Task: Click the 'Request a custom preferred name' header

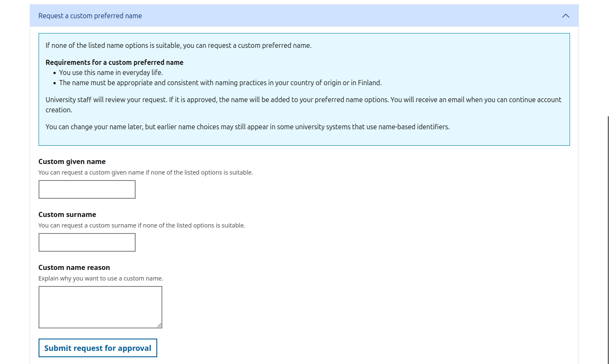Action: pos(90,16)
